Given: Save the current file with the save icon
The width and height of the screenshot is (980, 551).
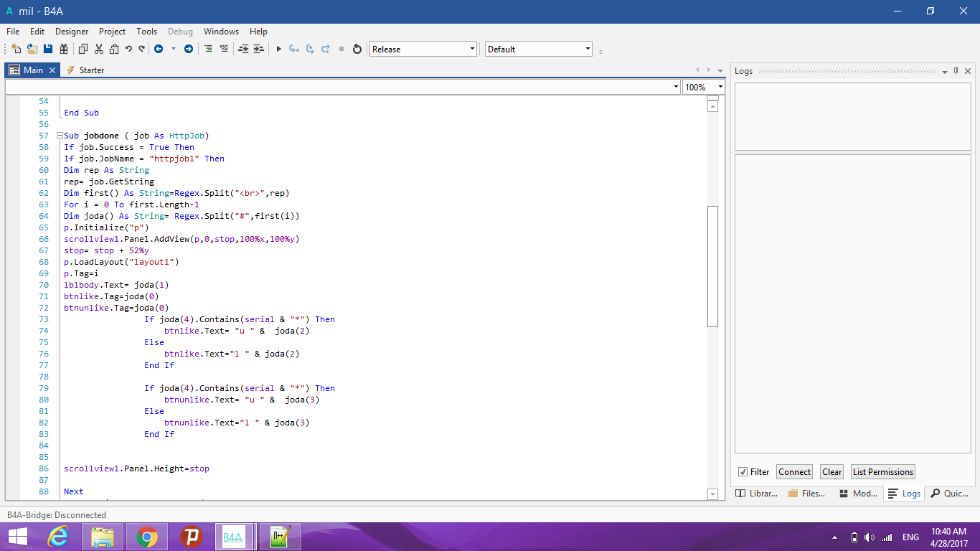Looking at the screenshot, I should (47, 48).
